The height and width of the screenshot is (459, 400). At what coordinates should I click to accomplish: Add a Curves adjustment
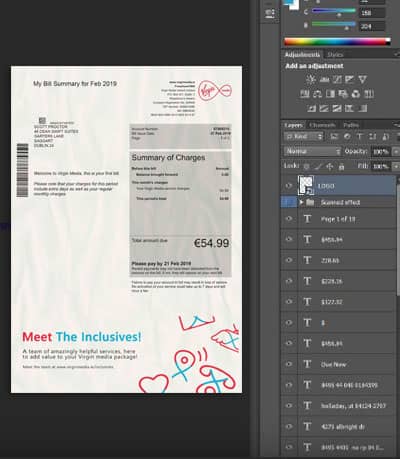click(x=337, y=79)
